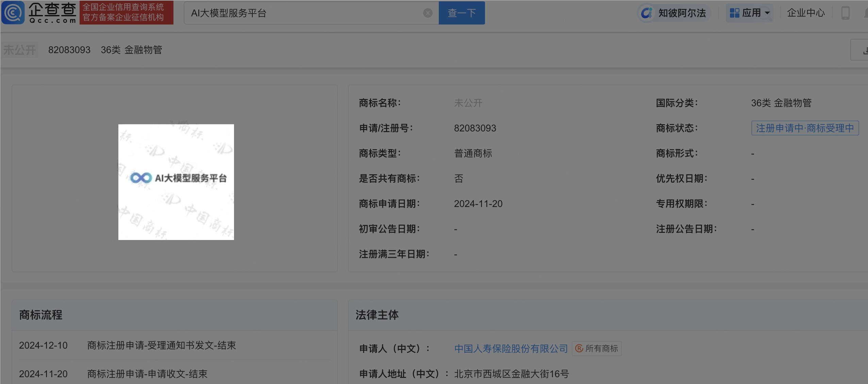This screenshot has width=868, height=384.
Task: Open the AI大模型服务平台 trademark image
Action: click(x=176, y=182)
